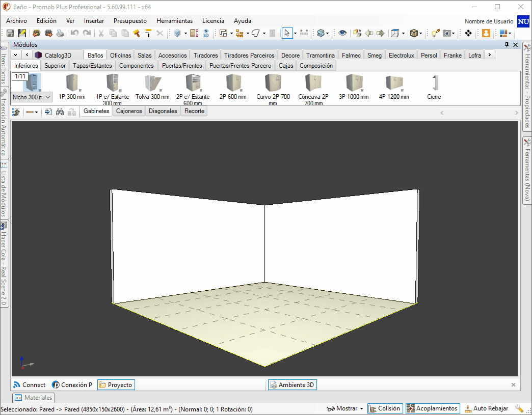Switch to the Cajoneros subtab

[129, 111]
